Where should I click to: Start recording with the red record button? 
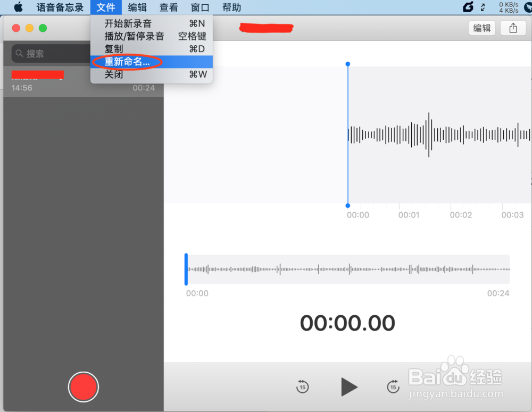click(x=83, y=386)
